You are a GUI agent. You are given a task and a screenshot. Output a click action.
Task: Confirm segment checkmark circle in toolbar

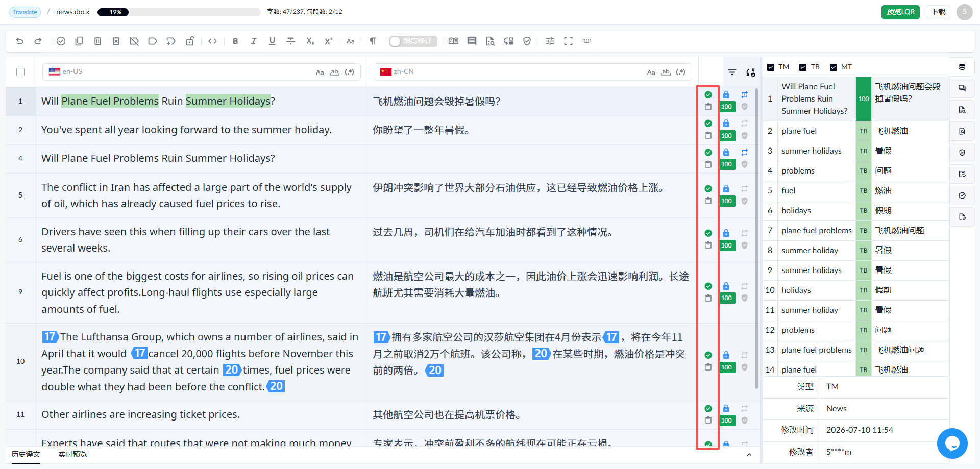[61, 41]
